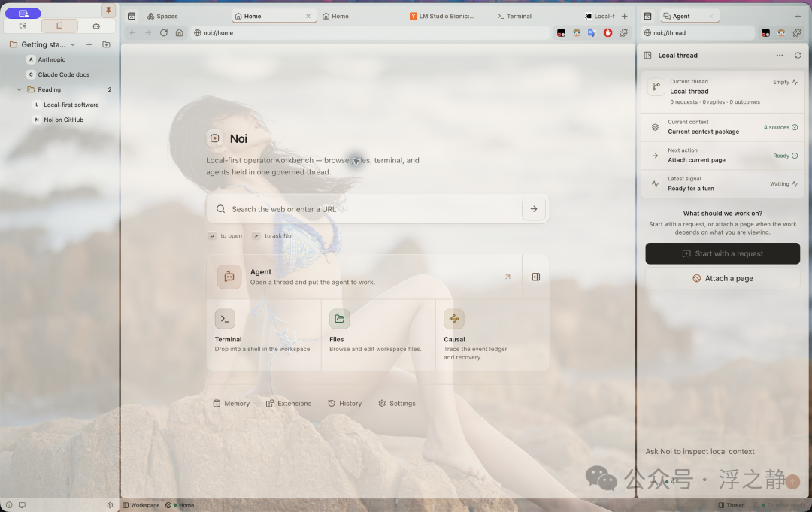Close the Agent tab

tap(711, 16)
